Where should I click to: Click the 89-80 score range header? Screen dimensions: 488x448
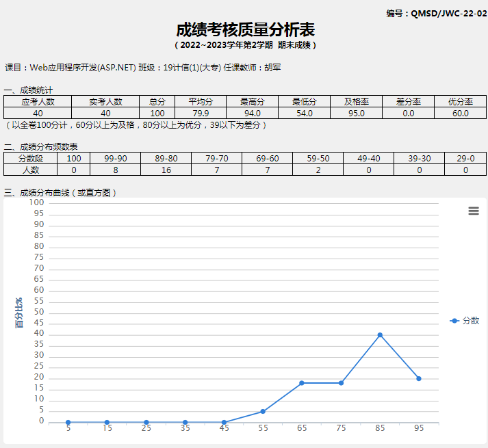point(166,159)
